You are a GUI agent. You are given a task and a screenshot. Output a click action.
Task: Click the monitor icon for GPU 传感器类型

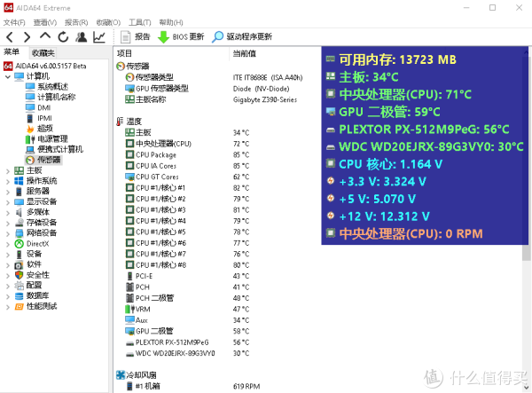coord(129,89)
